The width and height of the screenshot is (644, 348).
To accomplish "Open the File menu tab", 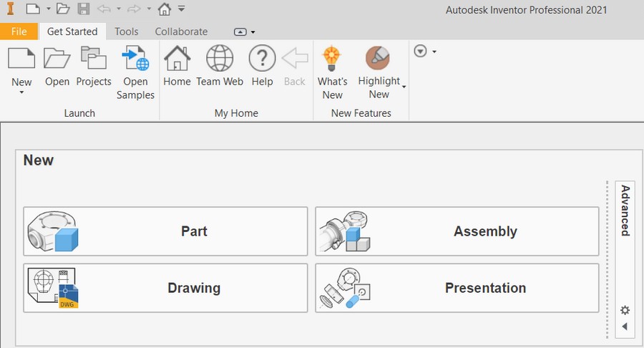I will (x=19, y=32).
